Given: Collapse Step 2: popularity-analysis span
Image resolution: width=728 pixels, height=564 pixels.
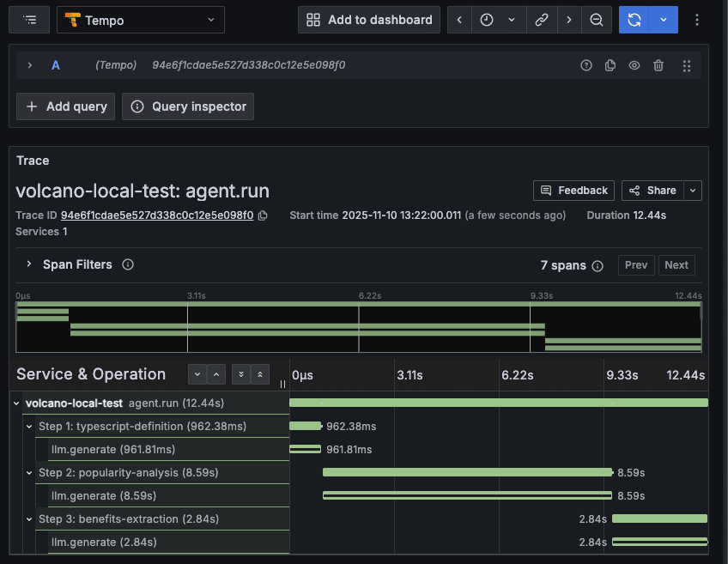Looking at the screenshot, I should (x=29, y=472).
